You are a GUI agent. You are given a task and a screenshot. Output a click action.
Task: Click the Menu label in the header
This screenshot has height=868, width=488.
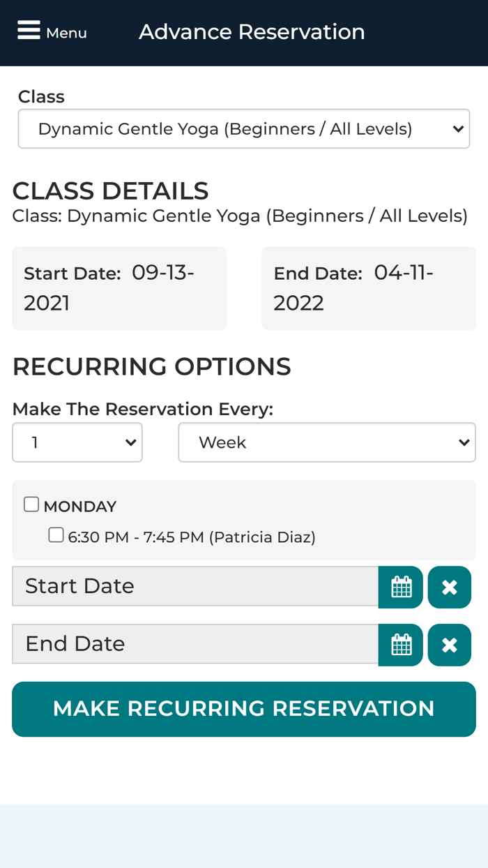[x=66, y=32]
